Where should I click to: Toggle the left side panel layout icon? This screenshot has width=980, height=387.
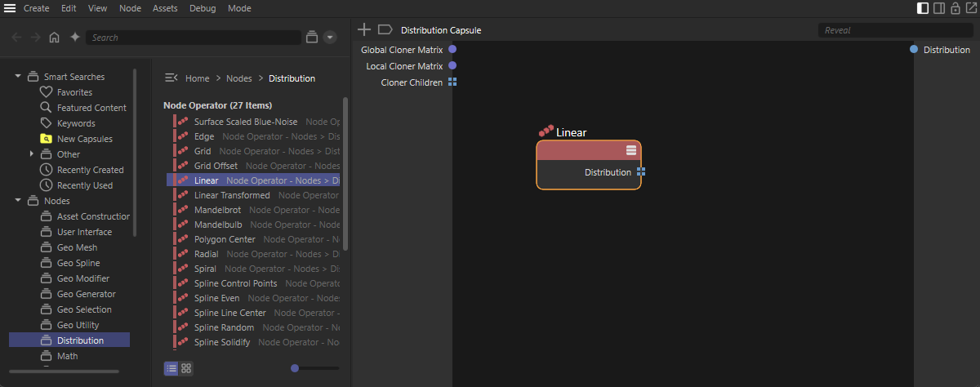[x=923, y=8]
